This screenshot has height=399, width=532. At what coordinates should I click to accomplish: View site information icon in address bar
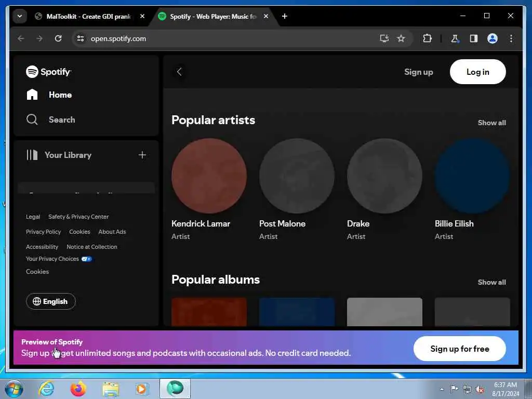coord(81,38)
